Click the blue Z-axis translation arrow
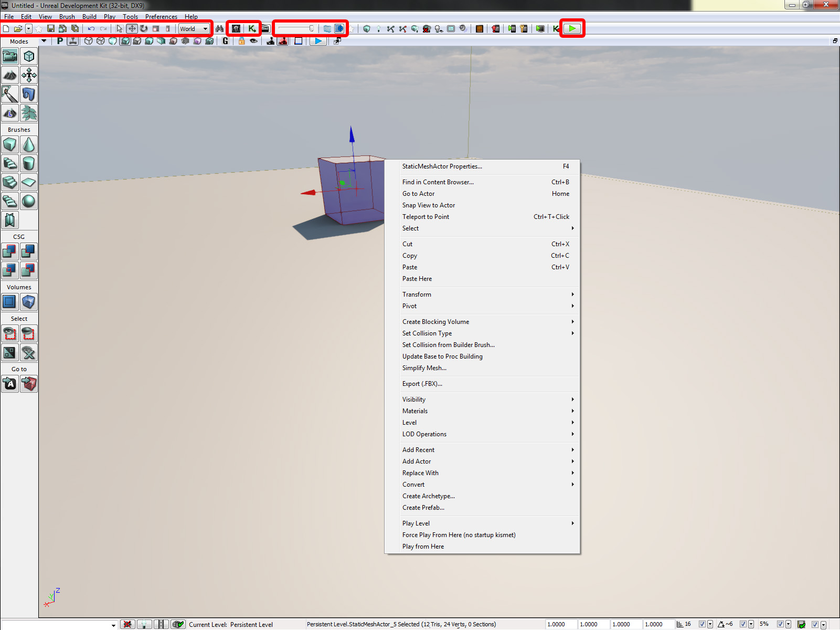Image resolution: width=840 pixels, height=630 pixels. [352, 134]
